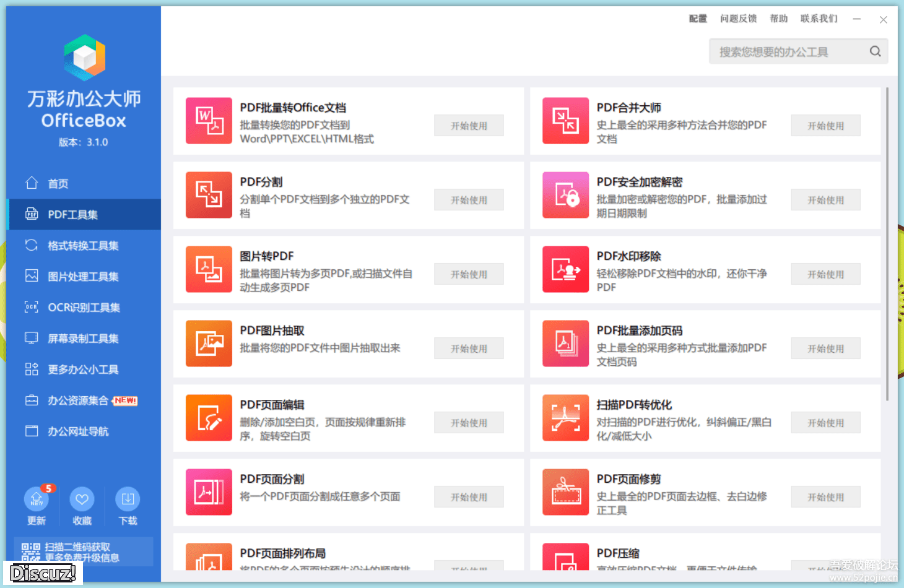Click the 扫描PDF转优化 icon
Viewport: 904px width, 588px height.
565,418
